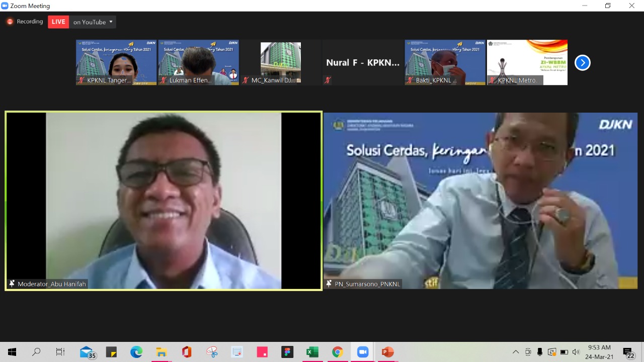This screenshot has width=644, height=362.
Task: Click the red LIVE badge
Action: (x=58, y=22)
